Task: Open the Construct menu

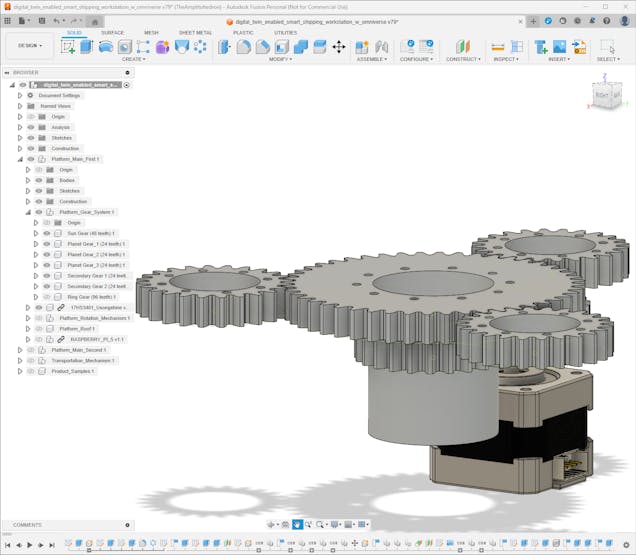Action: [462, 59]
